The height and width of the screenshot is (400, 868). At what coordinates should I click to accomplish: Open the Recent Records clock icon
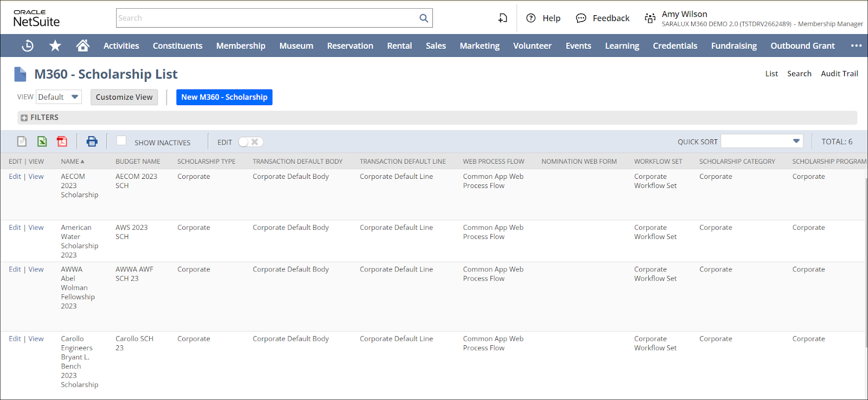[28, 46]
